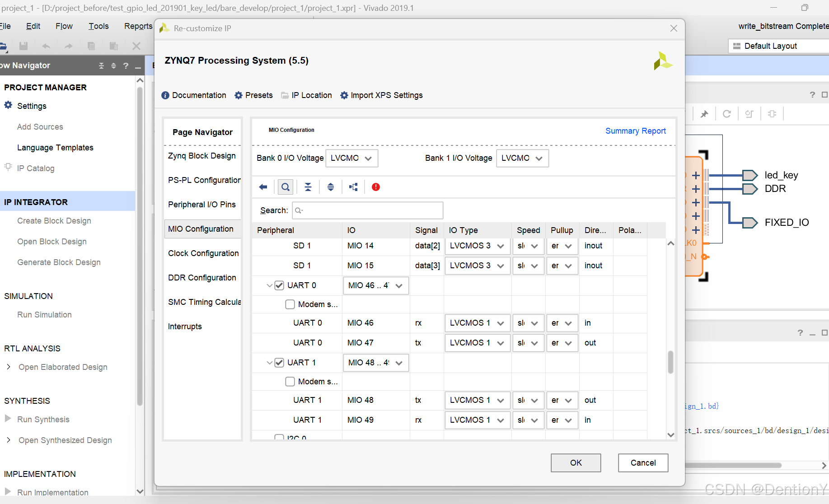Collapse the UART 1 tree row

269,363
